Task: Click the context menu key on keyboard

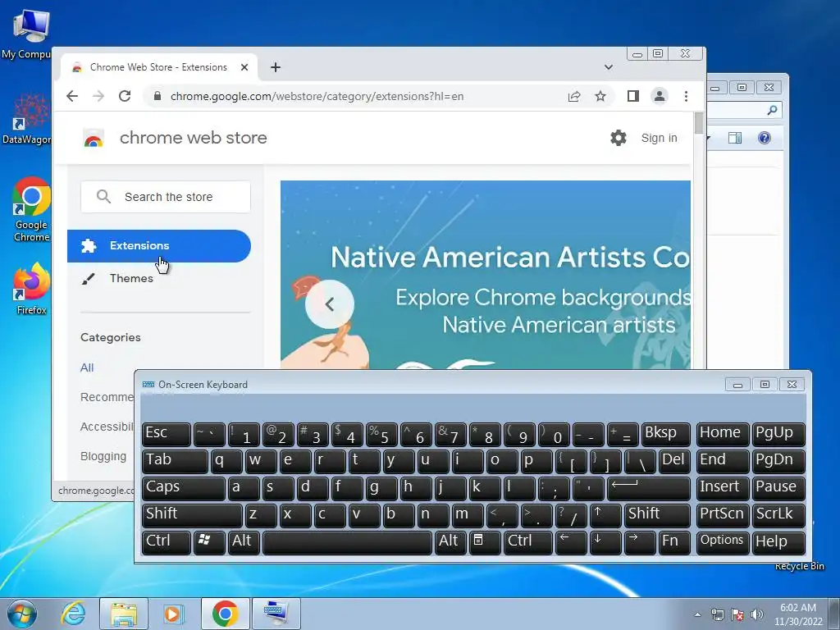Action: coord(485,541)
